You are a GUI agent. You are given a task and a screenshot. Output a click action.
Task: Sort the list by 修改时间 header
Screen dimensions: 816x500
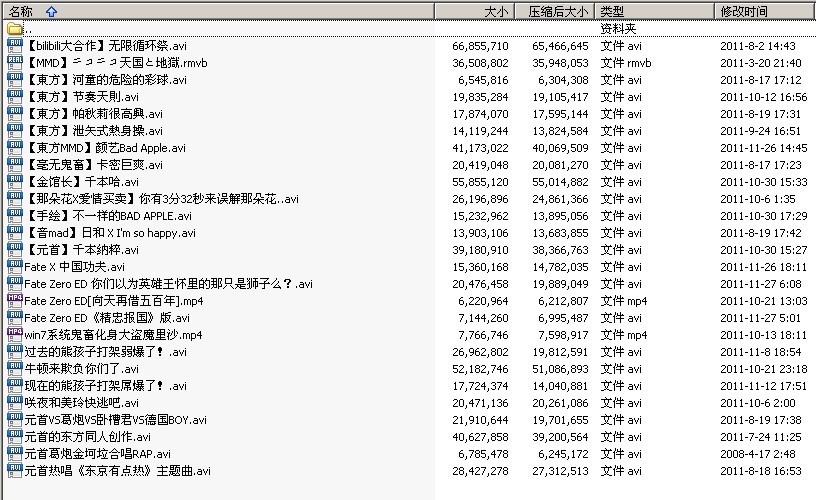(x=744, y=11)
